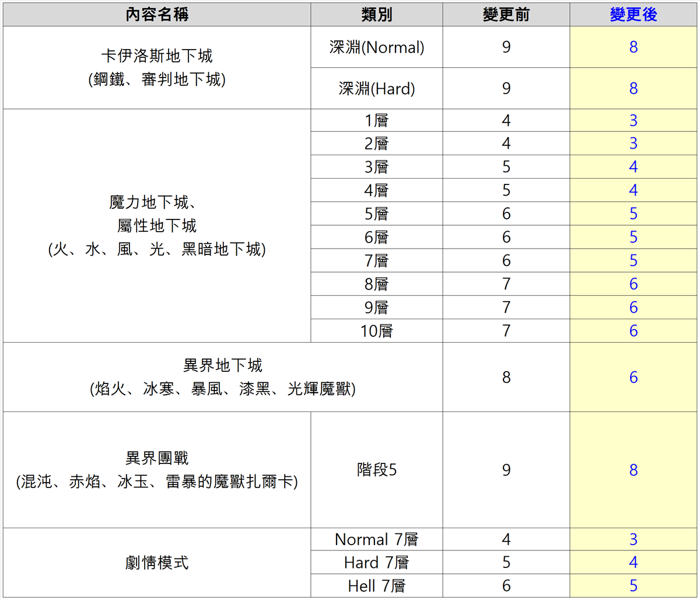700x600 pixels.
Task: Click the 魔力地下城、屬性地下城 name cell
Action: (157, 226)
